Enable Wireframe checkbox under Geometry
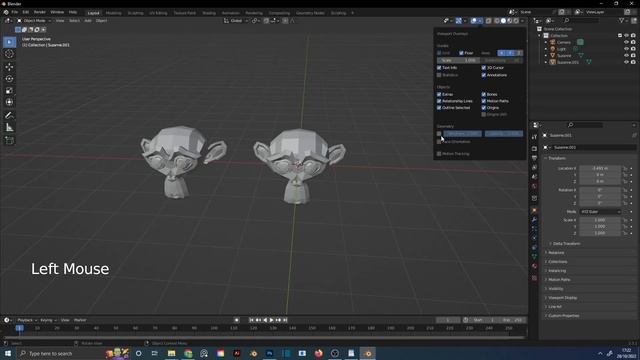The height and width of the screenshot is (360, 640). (439, 133)
